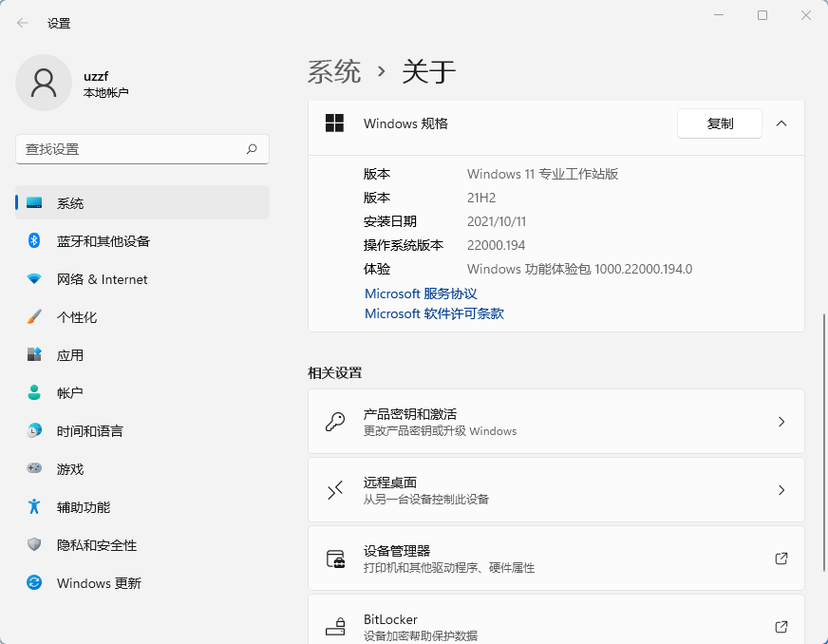The image size is (828, 644).
Task: Click the search magnifier icon
Action: pyautogui.click(x=252, y=149)
